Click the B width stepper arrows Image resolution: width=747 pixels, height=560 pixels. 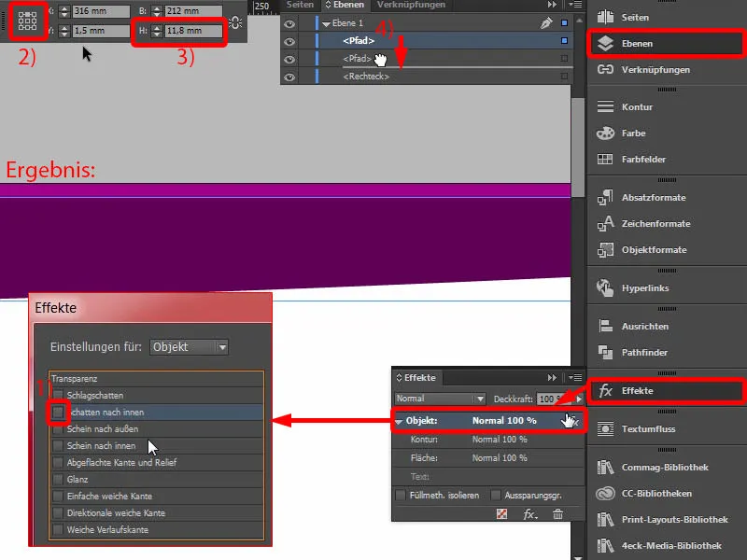coord(157,11)
